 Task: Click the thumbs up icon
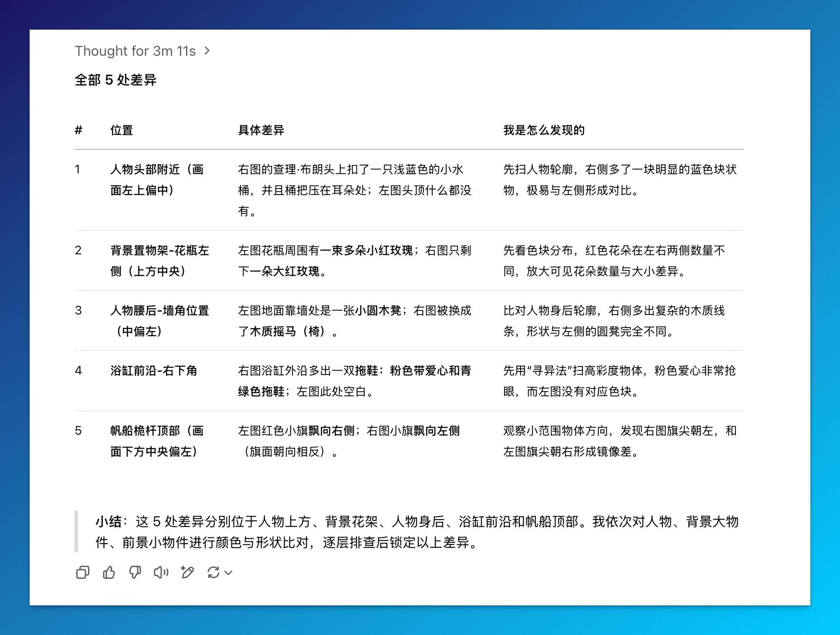click(108, 572)
